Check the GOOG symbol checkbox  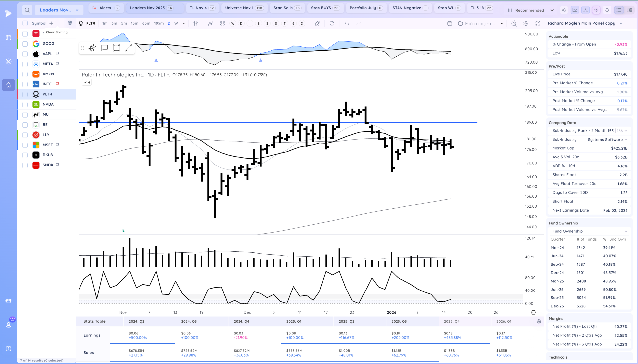pos(25,44)
